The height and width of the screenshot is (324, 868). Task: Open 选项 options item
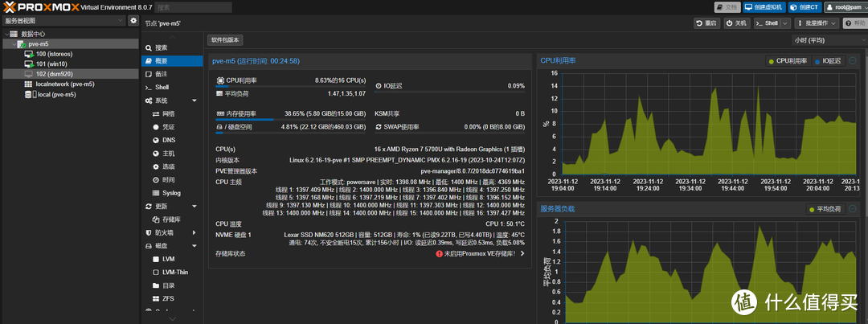pos(172,166)
